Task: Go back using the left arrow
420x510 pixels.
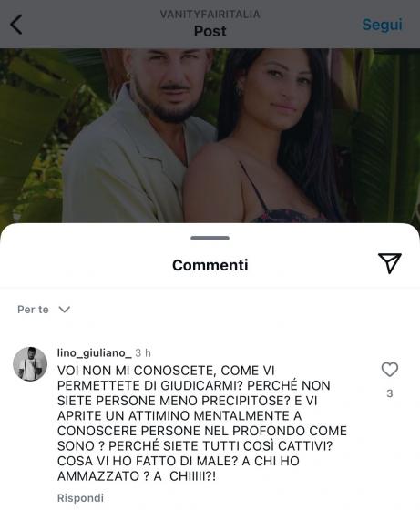Action: pyautogui.click(x=15, y=25)
